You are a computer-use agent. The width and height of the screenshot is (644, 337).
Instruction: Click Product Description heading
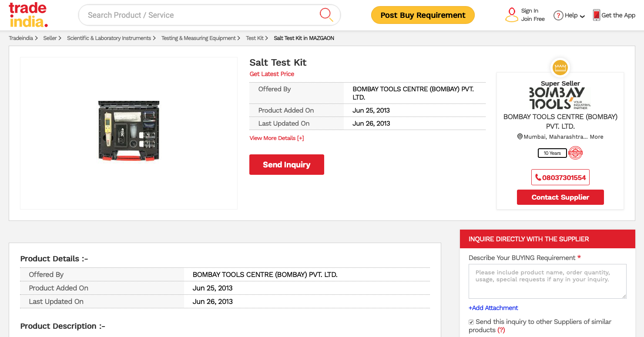pos(63,326)
